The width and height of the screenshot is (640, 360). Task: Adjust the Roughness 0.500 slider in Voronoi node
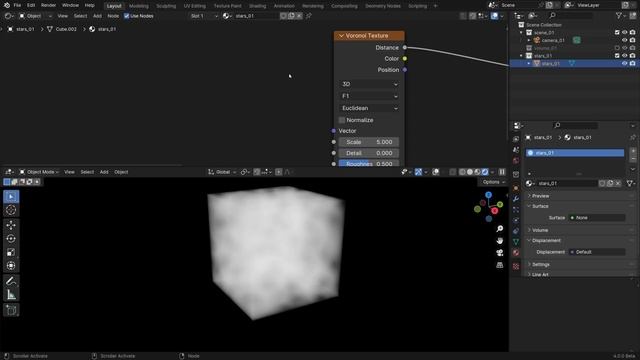point(369,163)
